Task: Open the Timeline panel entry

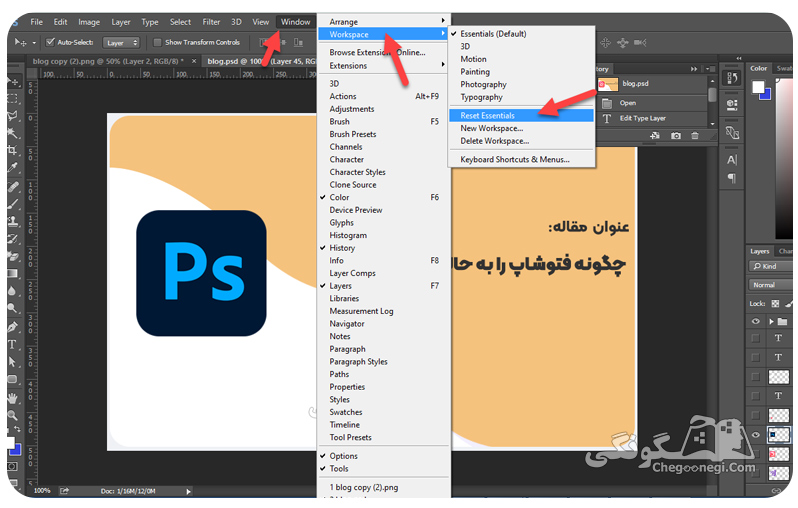Action: tap(384, 425)
